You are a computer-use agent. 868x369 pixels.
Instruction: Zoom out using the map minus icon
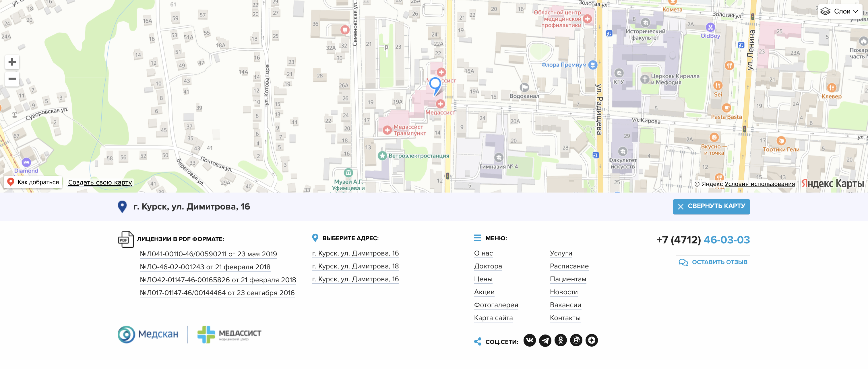12,78
